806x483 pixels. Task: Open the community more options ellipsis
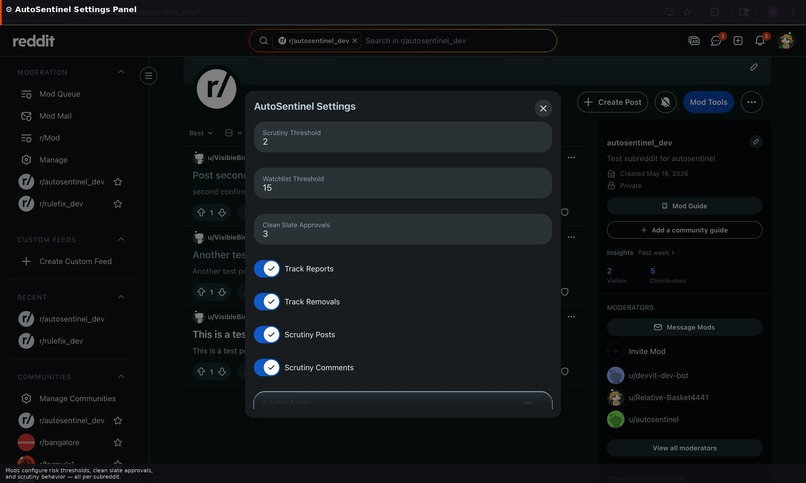coord(752,102)
